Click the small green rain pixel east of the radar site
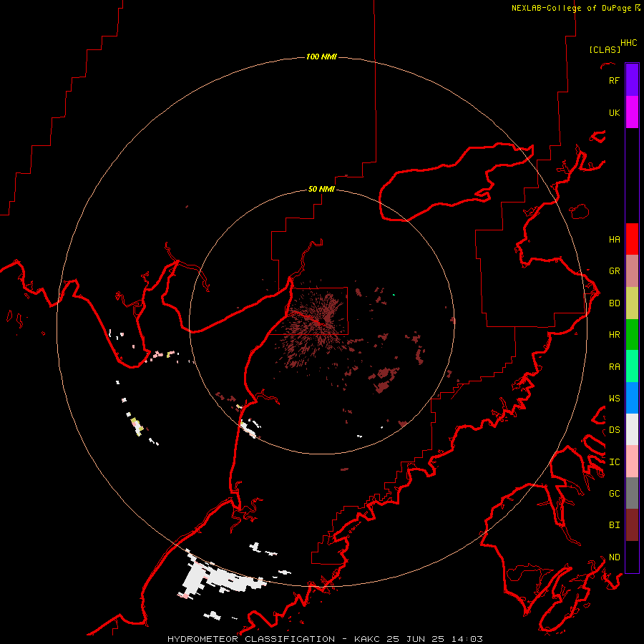Viewport: 644px width, 644px height. pyautogui.click(x=394, y=295)
